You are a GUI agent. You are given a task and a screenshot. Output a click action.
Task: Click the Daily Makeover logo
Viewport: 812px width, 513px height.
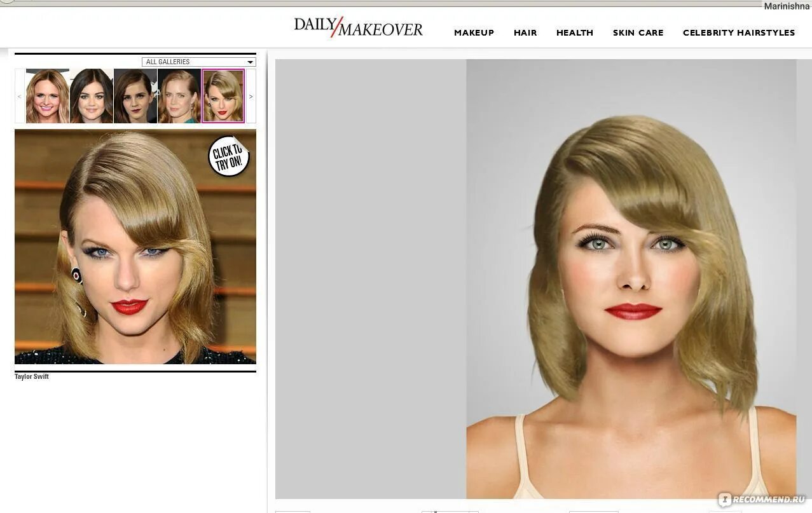(x=358, y=28)
